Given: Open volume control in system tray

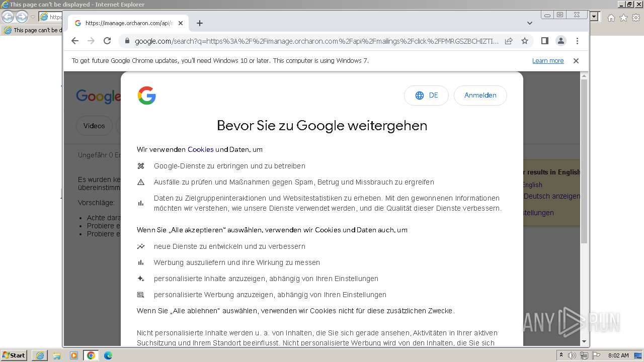Looking at the screenshot, I should tap(572, 355).
